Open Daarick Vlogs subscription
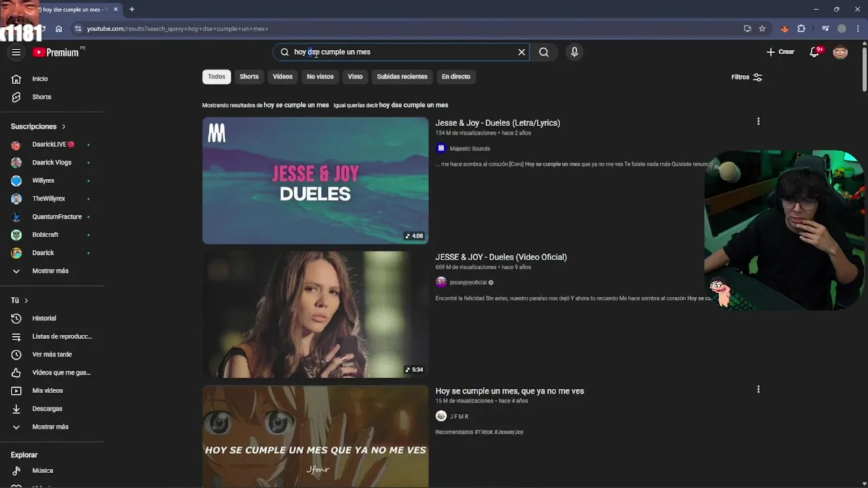This screenshot has width=868, height=488. click(52, 163)
